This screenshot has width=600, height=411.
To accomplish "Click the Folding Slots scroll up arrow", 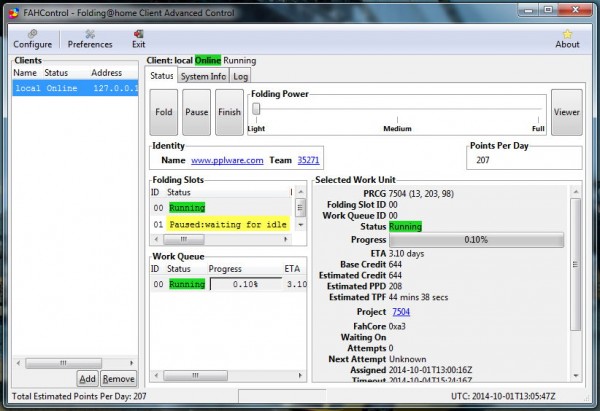I will tap(301, 192).
